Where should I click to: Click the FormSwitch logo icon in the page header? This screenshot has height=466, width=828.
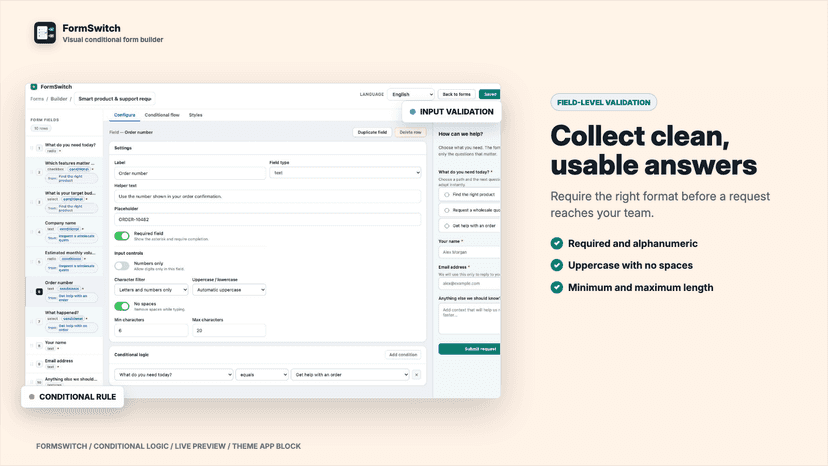click(45, 33)
